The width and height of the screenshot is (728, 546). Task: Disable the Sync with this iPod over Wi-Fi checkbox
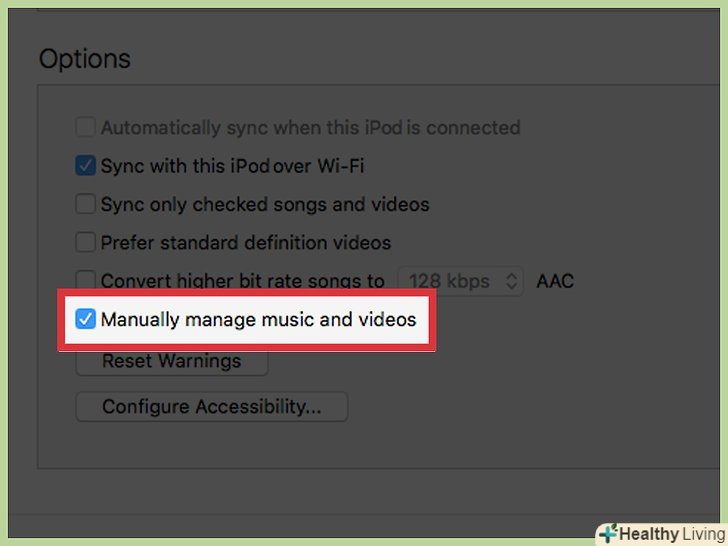coord(86,166)
